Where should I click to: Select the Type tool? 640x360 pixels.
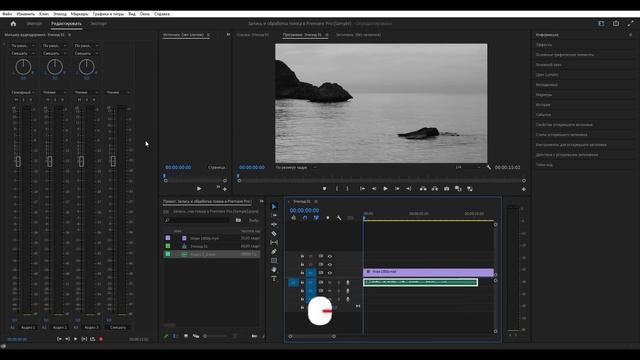point(274,278)
